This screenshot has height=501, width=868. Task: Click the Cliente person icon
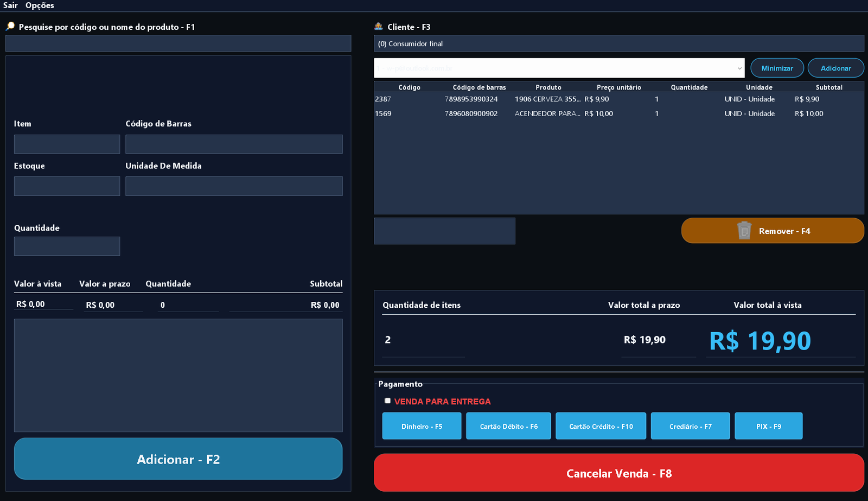(x=379, y=26)
